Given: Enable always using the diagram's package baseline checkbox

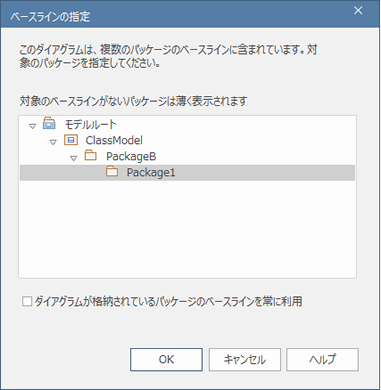Looking at the screenshot, I should coord(27,301).
